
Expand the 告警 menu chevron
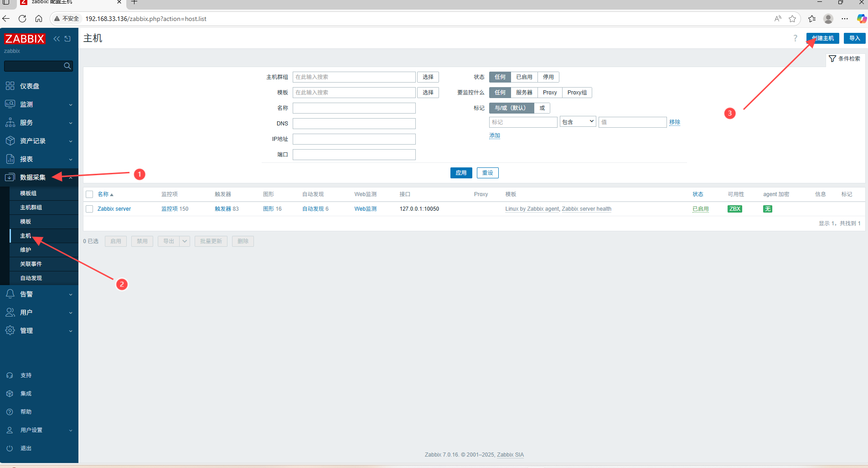tap(71, 294)
